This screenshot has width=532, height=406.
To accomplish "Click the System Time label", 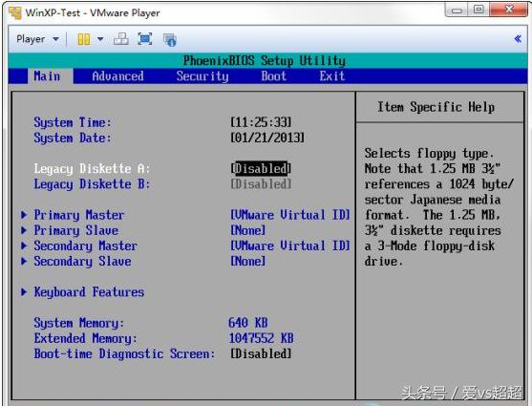I will click(73, 122).
